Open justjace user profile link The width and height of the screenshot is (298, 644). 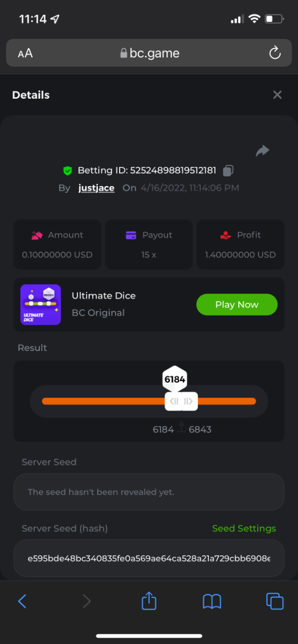[x=96, y=188]
